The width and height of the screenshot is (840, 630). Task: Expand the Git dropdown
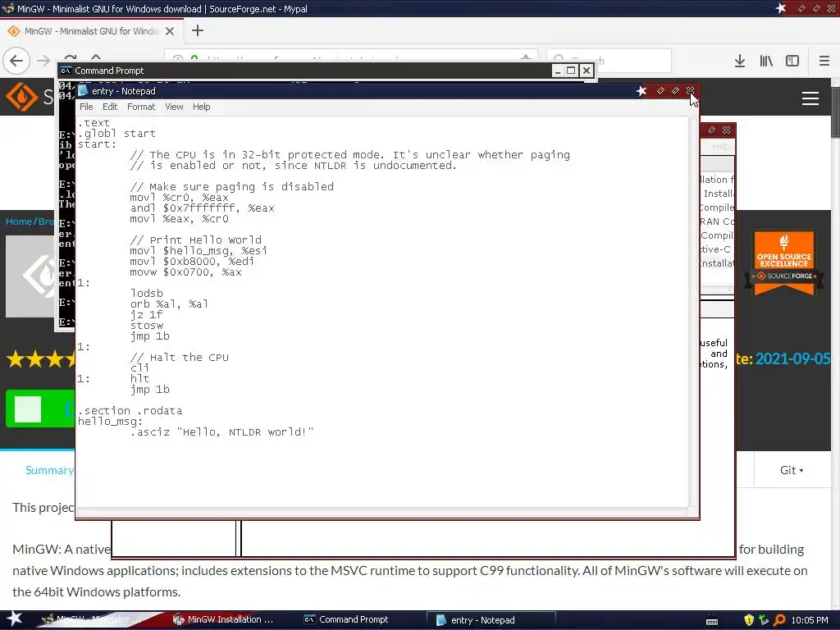[x=792, y=470]
